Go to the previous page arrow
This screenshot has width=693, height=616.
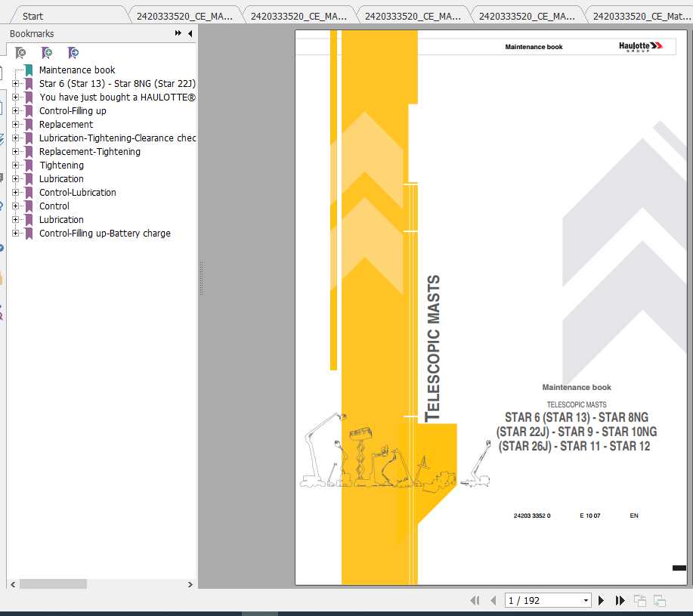(493, 600)
